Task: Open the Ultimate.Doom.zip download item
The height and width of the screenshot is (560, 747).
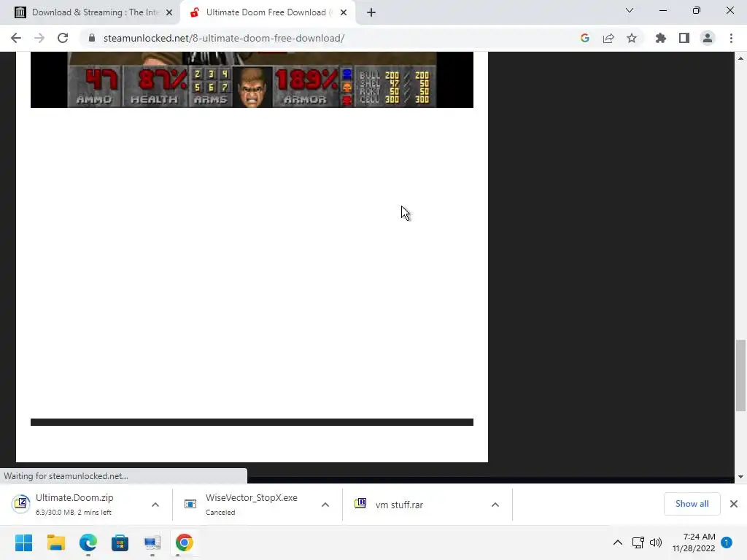Action: [76, 505]
